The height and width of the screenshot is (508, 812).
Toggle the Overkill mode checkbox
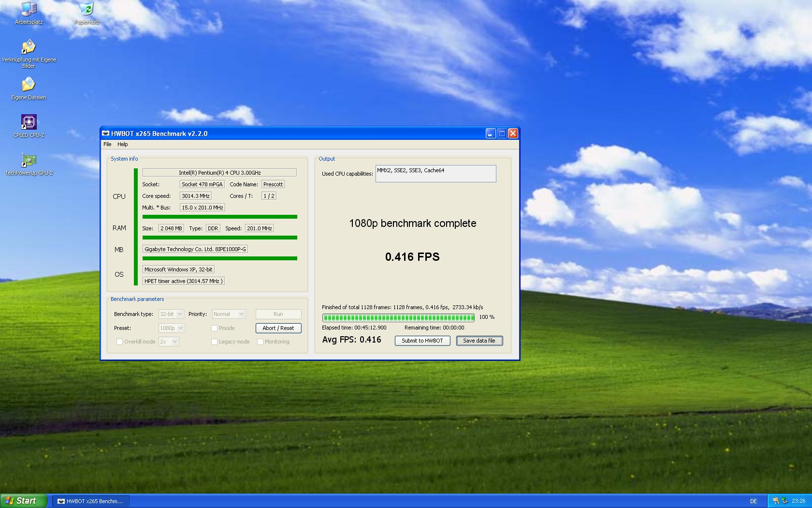tap(119, 342)
